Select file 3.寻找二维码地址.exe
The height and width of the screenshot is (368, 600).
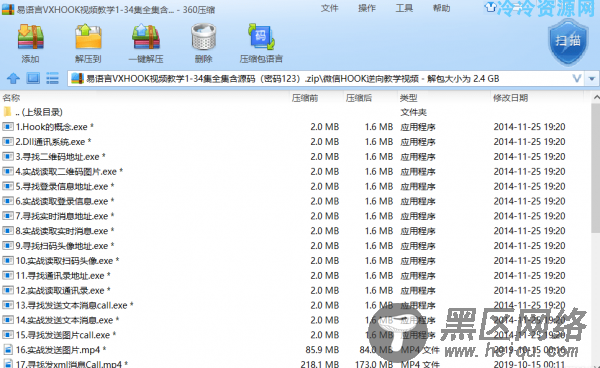[x=60, y=157]
